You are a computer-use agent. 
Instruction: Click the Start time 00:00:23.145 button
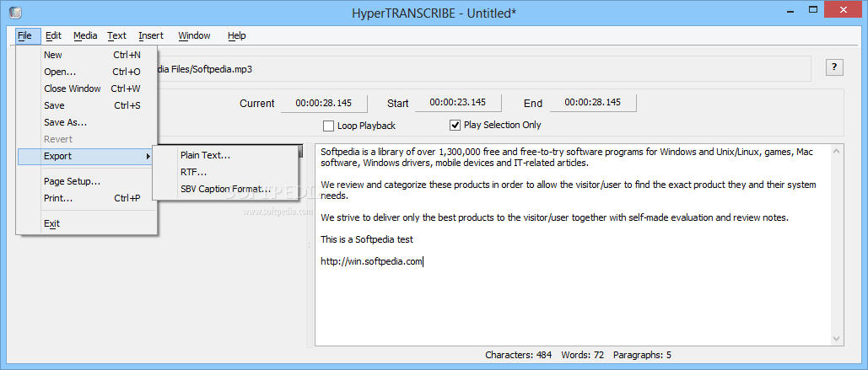pos(458,102)
